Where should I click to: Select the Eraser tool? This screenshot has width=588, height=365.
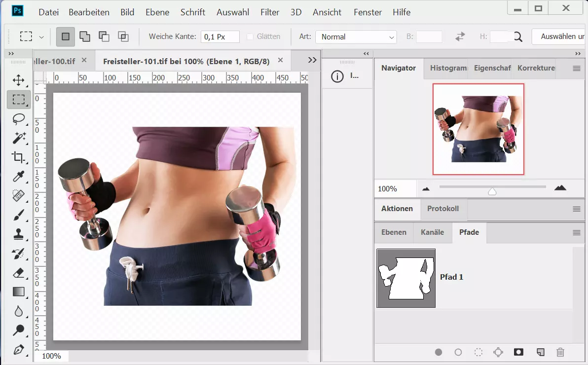[x=19, y=273]
